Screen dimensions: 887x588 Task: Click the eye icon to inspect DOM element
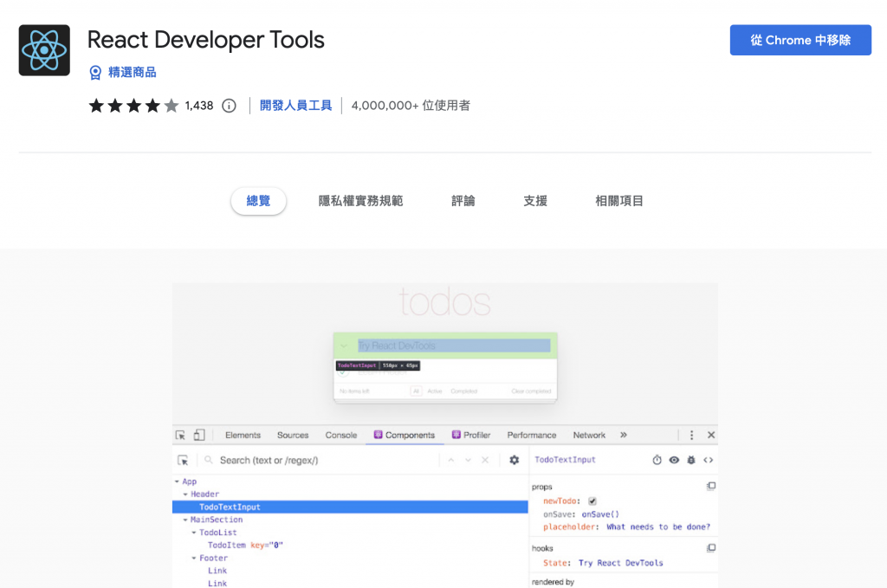(674, 460)
